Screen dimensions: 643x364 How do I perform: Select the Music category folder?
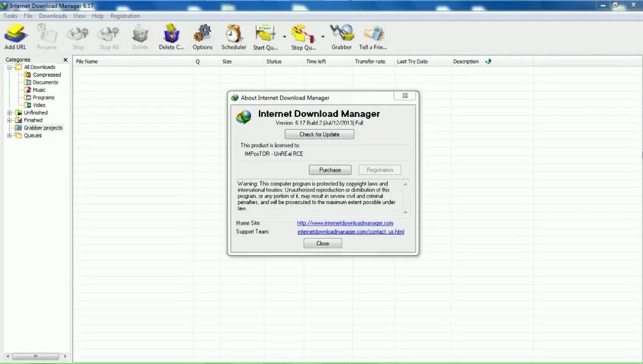[35, 90]
